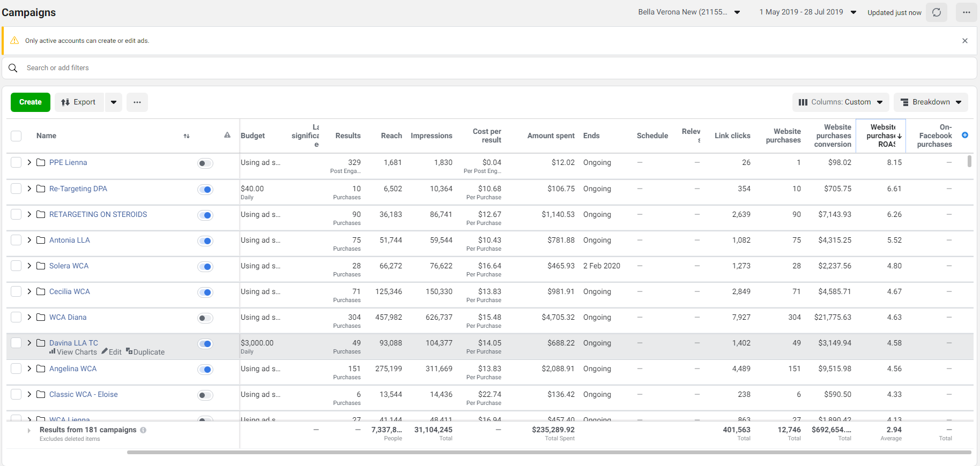The height and width of the screenshot is (466, 980).
Task: Check the box for Cecilia WCA
Action: click(x=16, y=292)
